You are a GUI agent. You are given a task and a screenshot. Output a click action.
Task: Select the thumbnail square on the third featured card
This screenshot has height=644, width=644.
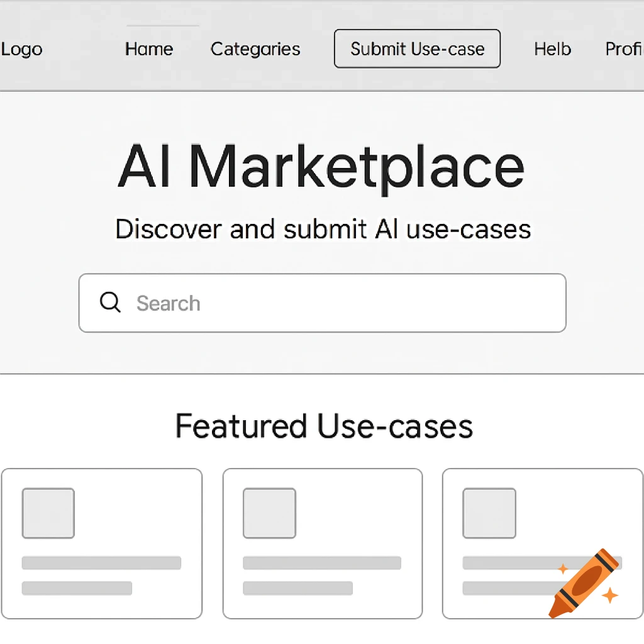point(489,513)
